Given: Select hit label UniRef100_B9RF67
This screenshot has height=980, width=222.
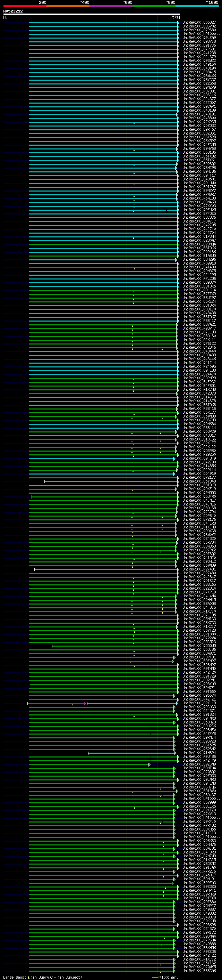Looking at the screenshot, I should coord(199,129).
